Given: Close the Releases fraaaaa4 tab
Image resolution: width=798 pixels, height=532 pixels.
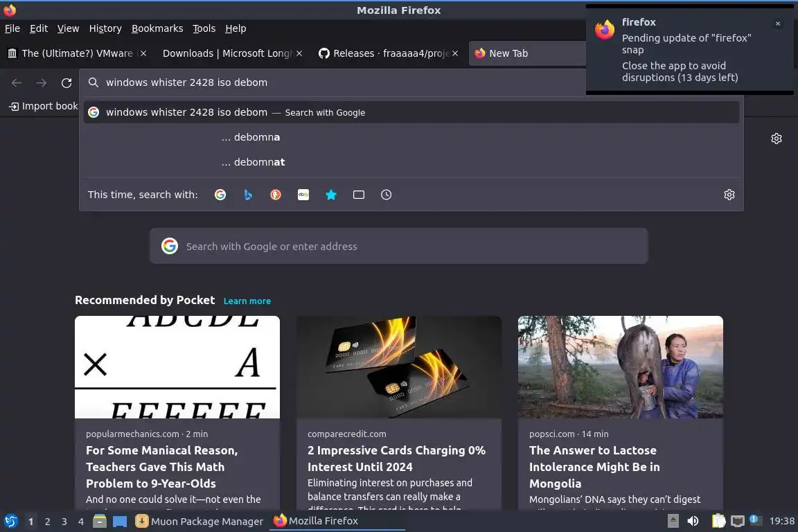Looking at the screenshot, I should pyautogui.click(x=455, y=53).
